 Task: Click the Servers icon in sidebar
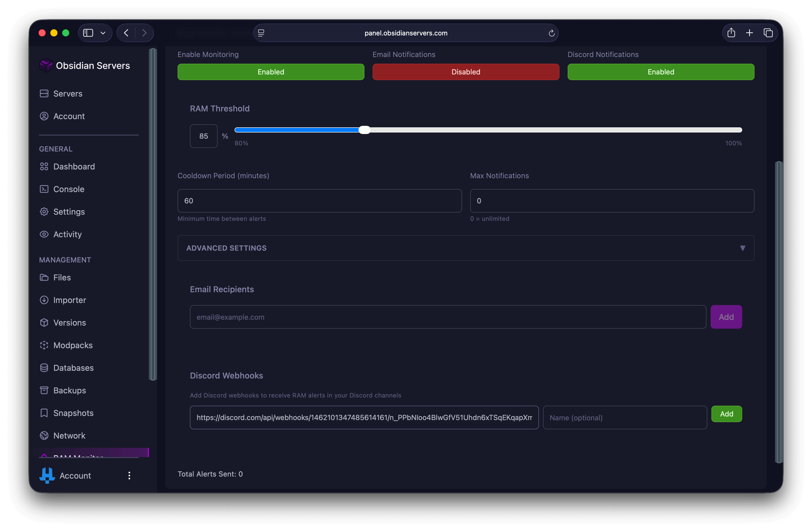[44, 93]
